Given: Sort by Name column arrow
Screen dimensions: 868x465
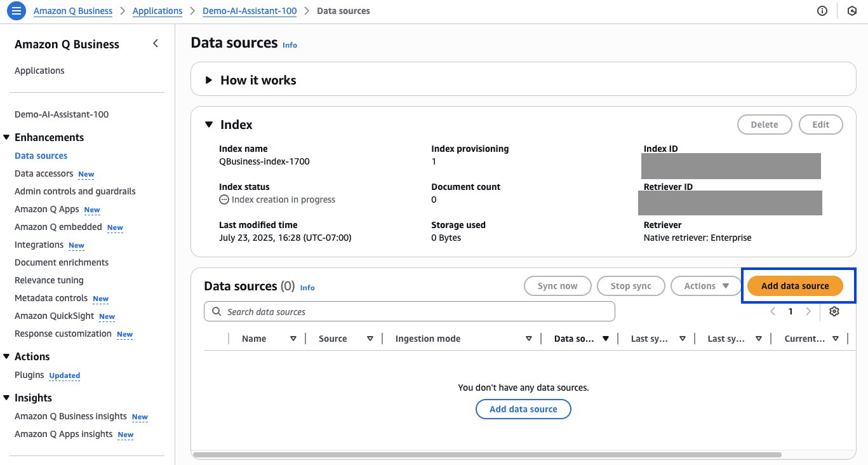Looking at the screenshot, I should 293,339.
